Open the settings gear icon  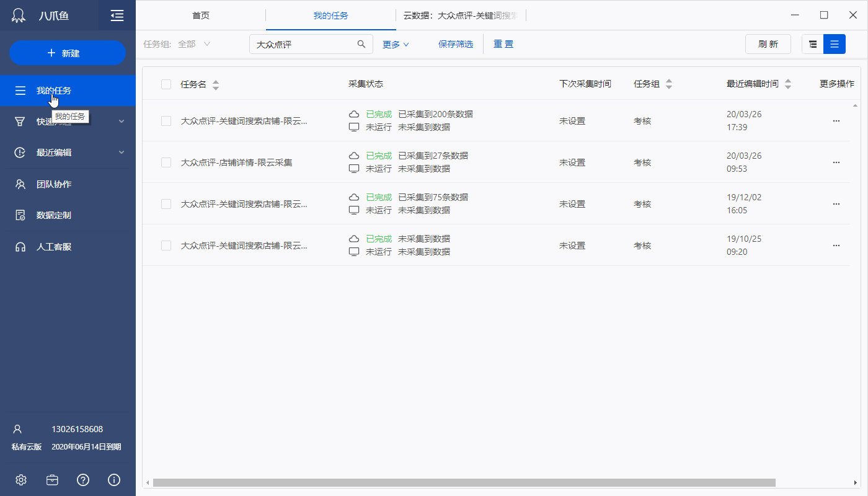[x=21, y=480]
